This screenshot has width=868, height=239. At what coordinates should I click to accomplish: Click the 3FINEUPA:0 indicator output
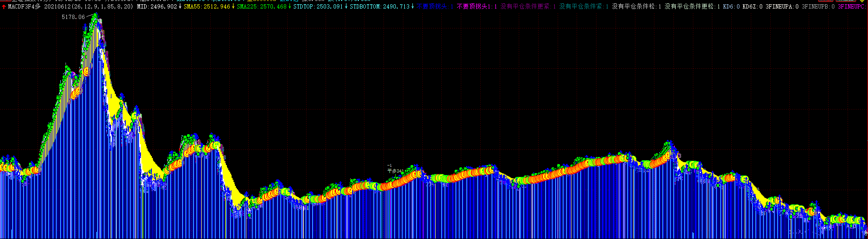782,7
